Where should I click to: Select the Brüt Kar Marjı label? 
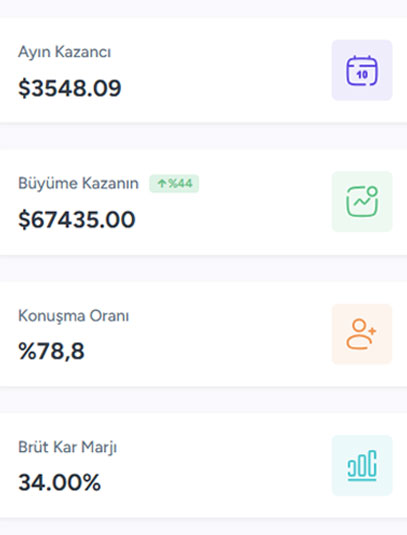[68, 448]
